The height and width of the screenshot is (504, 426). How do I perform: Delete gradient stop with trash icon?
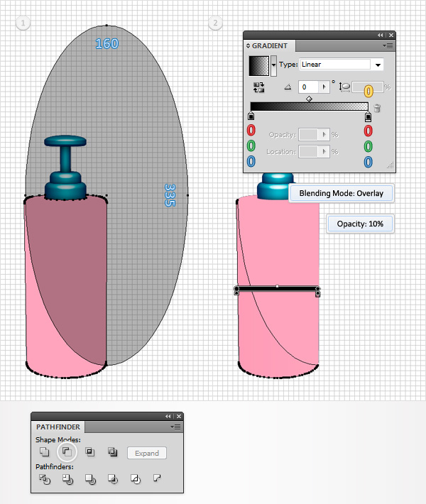378,108
